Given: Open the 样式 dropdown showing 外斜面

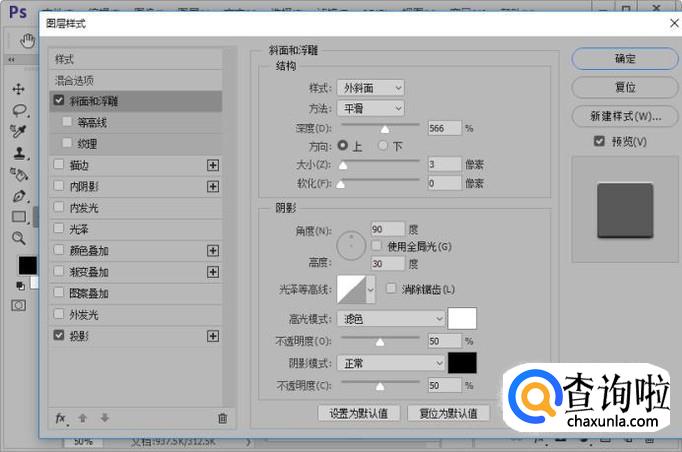Looking at the screenshot, I should pos(370,88).
